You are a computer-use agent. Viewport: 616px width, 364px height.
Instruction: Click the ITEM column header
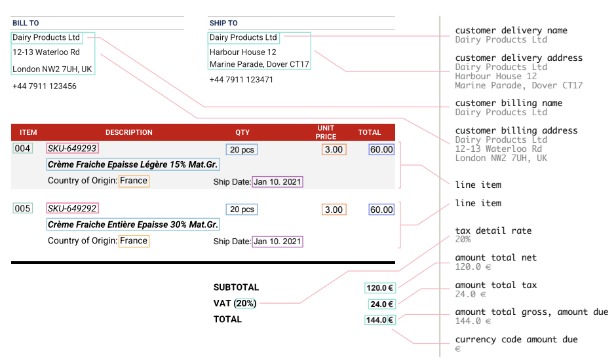point(28,132)
